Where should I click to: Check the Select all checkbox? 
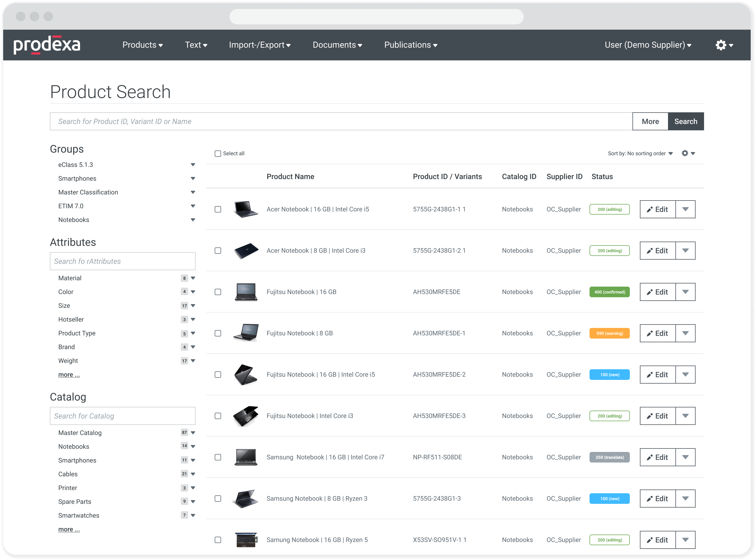click(218, 154)
